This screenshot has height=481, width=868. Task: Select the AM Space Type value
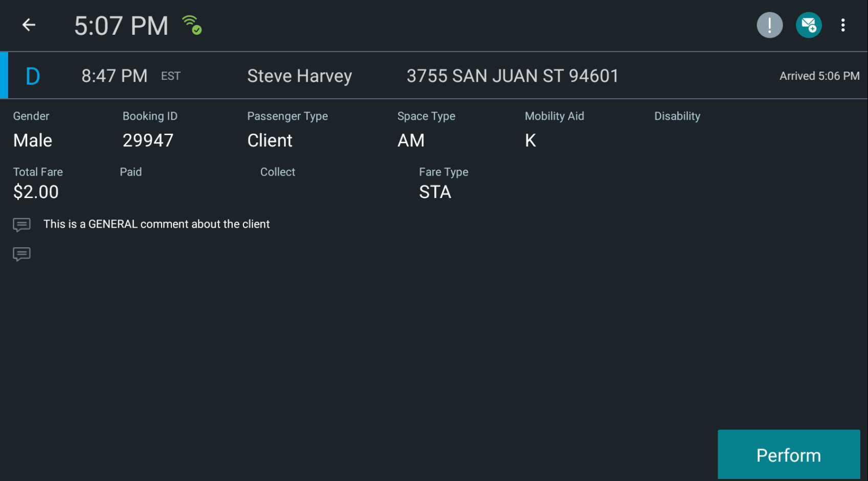coord(411,140)
